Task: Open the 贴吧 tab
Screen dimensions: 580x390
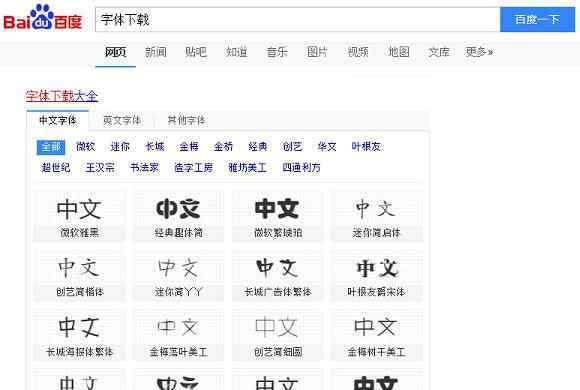Action: pyautogui.click(x=196, y=52)
